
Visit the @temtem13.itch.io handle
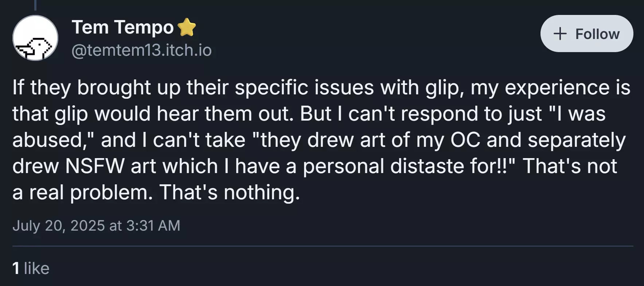141,50
